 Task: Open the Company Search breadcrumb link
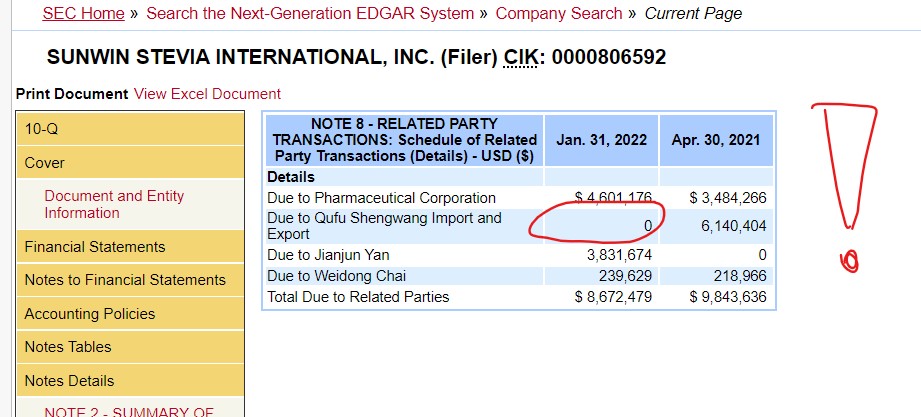558,13
